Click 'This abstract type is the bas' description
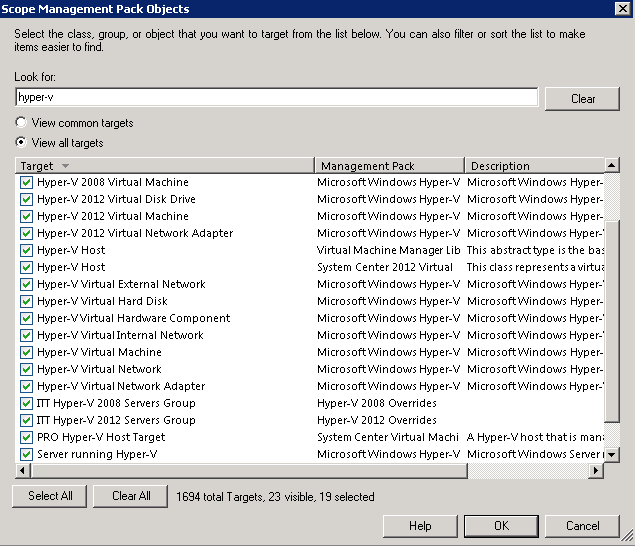This screenshot has height=546, width=635. coord(535,250)
